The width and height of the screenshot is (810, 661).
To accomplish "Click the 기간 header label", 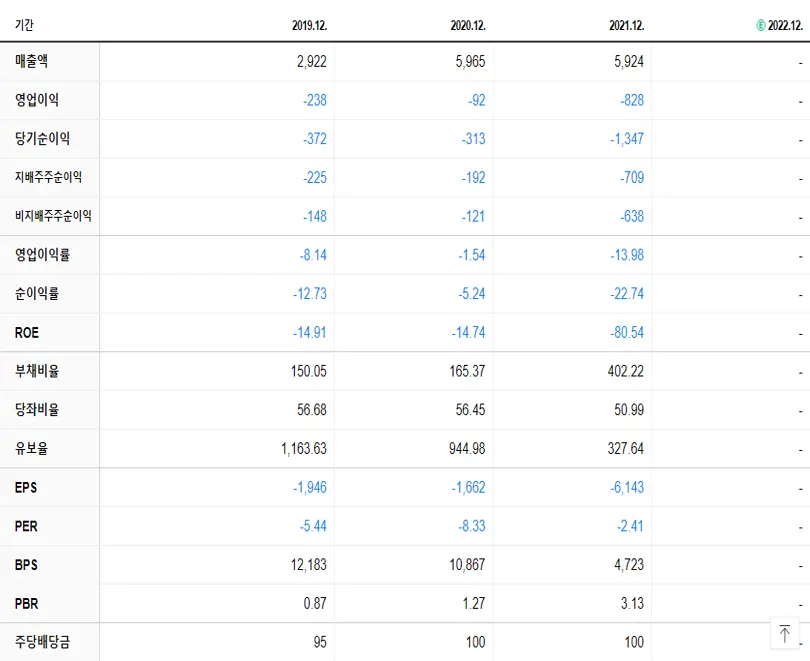I will [24, 25].
